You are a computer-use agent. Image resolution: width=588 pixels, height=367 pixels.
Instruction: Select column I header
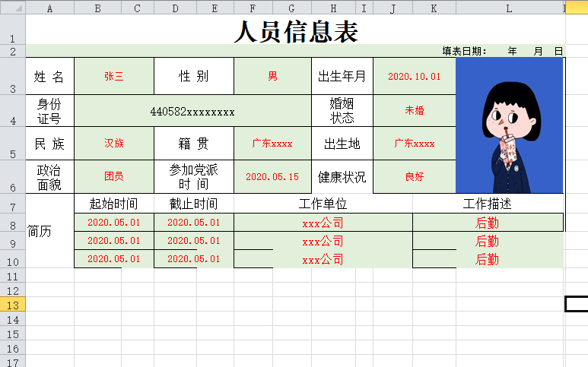[x=364, y=8]
